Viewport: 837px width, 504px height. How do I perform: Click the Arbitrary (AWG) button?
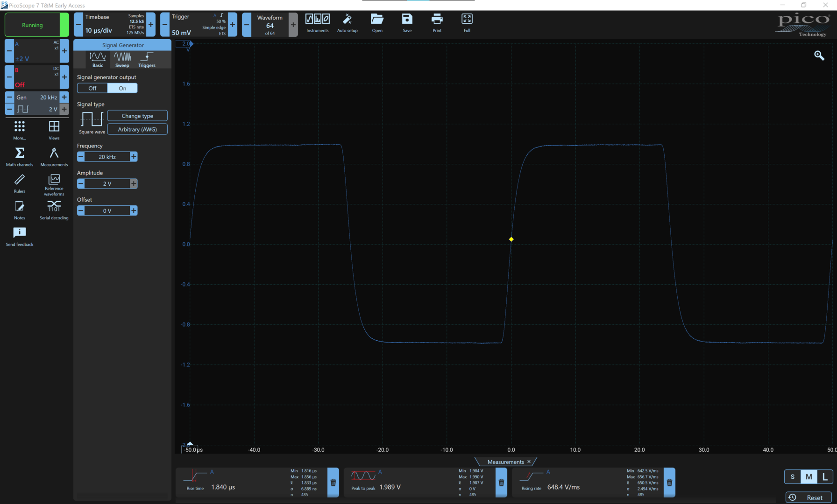pyautogui.click(x=137, y=129)
